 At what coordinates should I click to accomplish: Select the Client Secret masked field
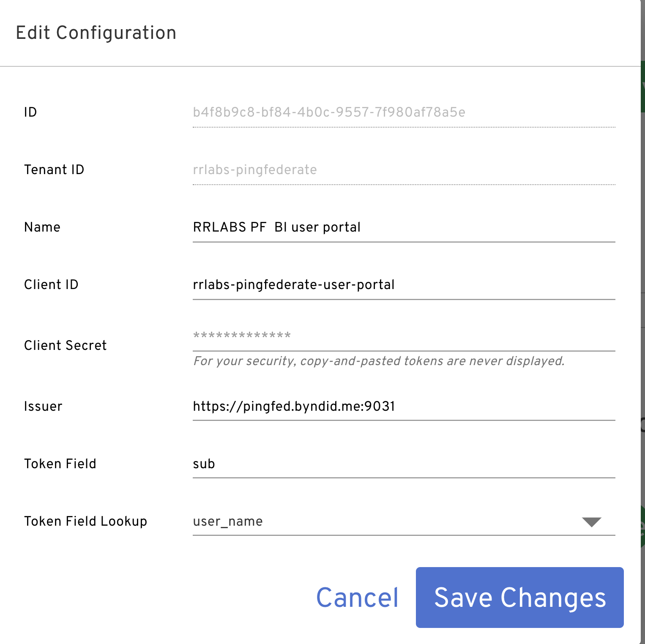(403, 336)
